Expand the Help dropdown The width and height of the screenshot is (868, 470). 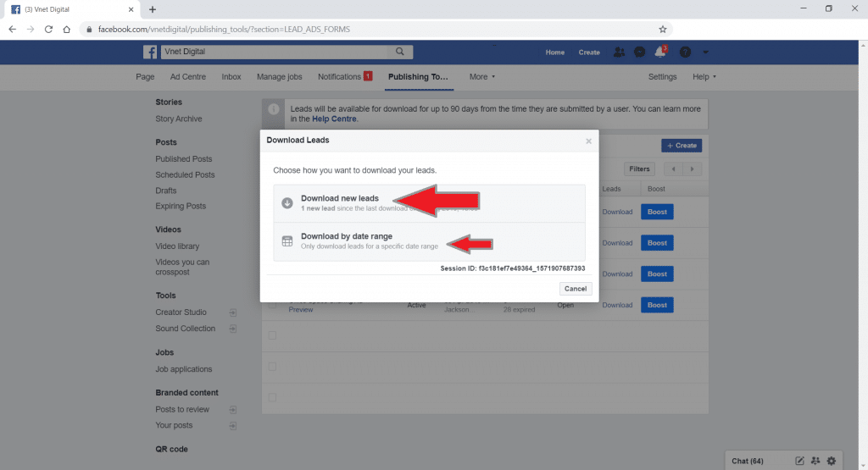704,77
